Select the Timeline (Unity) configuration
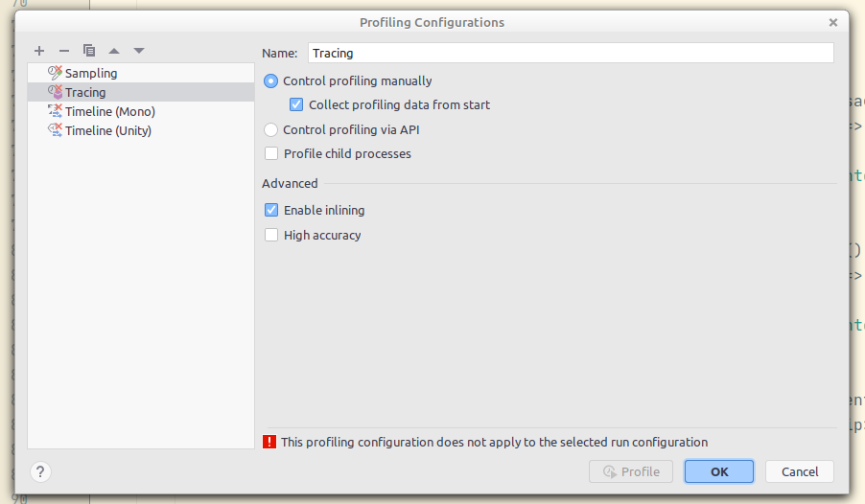865x504 pixels. click(x=107, y=130)
